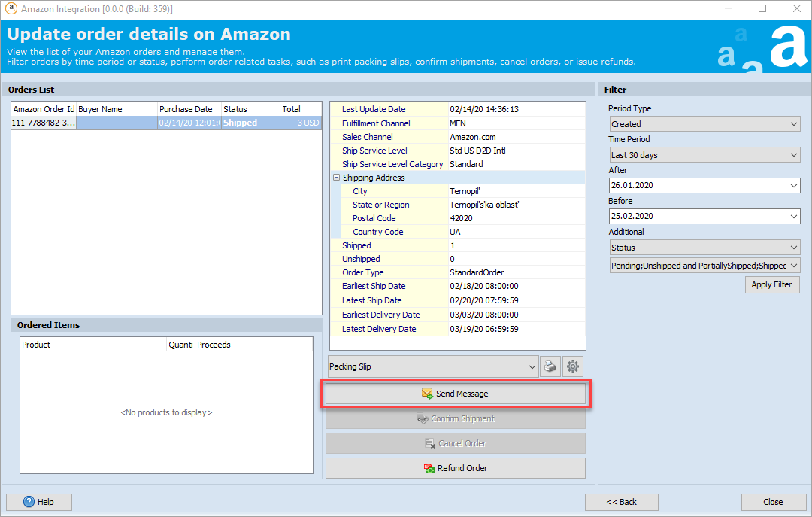Click the Amazon logo in the title bar

coord(11,8)
